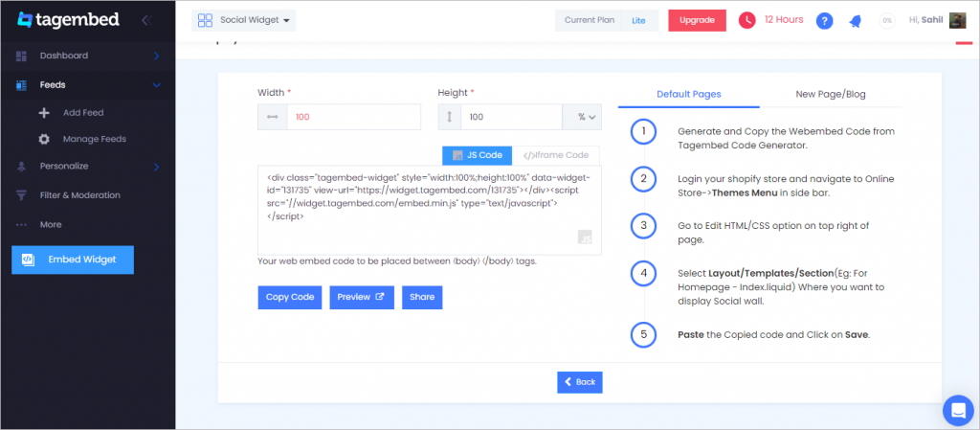
Task: Click the height vertical arrows icon
Action: point(450,117)
